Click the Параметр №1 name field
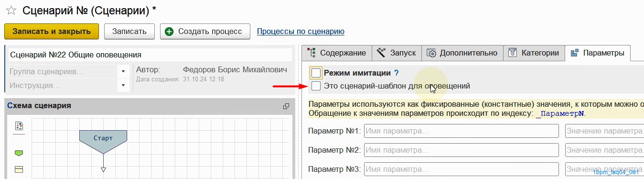The height and width of the screenshot is (179, 644). [461, 131]
